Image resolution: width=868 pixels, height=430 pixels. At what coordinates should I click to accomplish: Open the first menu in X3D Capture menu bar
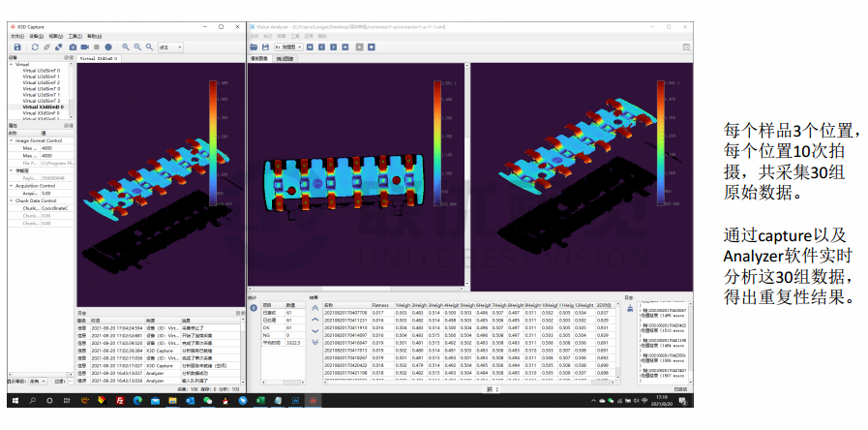pos(16,36)
